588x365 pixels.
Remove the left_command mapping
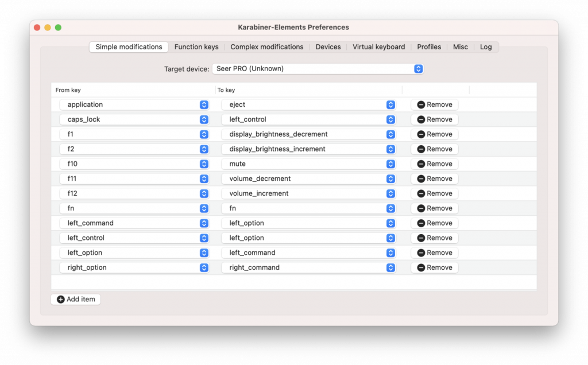pyautogui.click(x=435, y=223)
